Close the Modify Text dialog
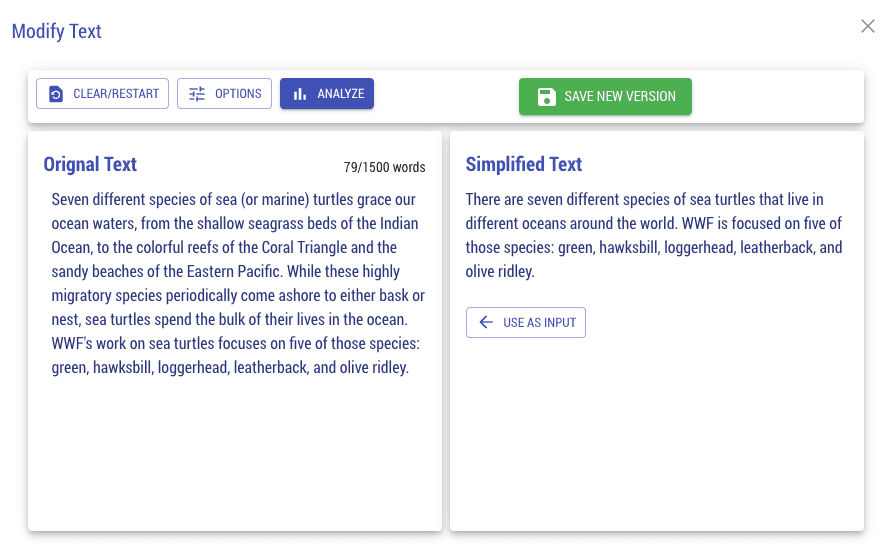892x551 pixels. [x=868, y=26]
